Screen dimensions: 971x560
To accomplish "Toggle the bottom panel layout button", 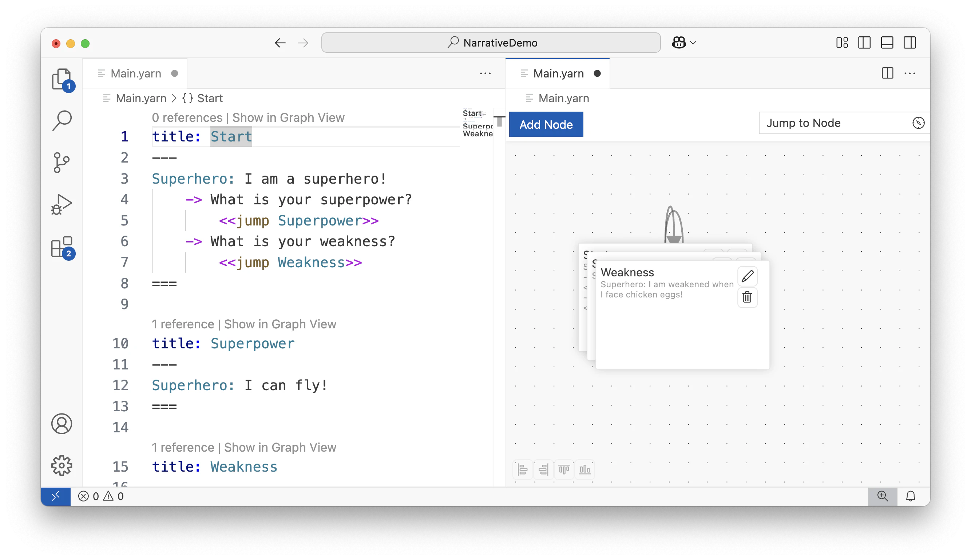I will pos(887,43).
